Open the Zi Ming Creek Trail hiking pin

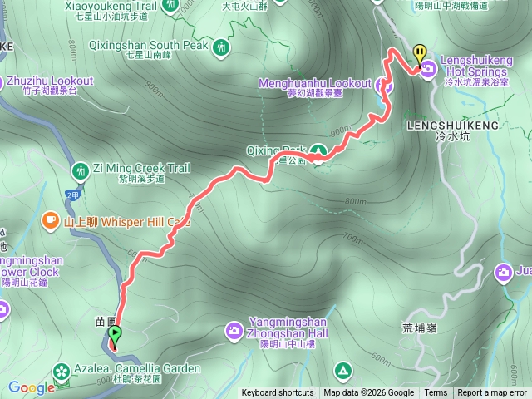(x=81, y=172)
